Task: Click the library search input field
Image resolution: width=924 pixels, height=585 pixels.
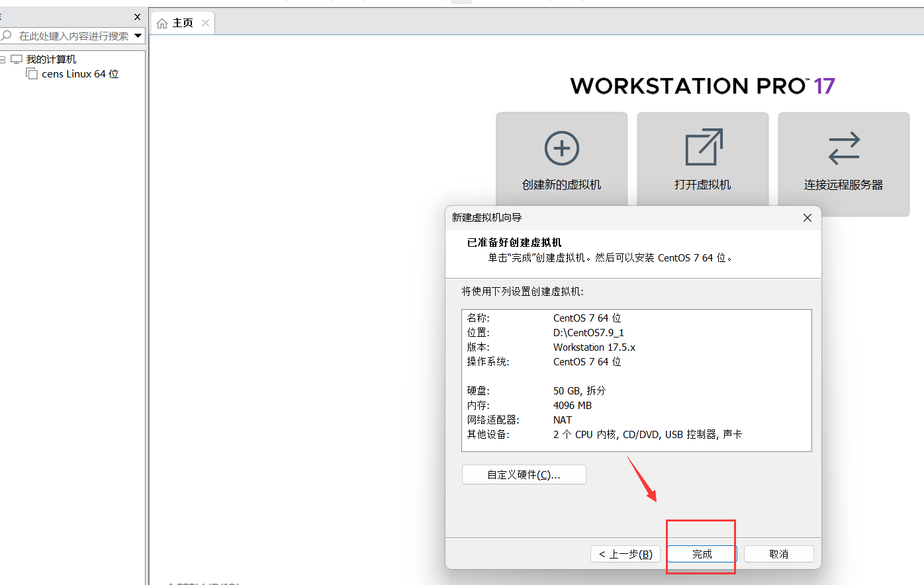Action: (73, 36)
